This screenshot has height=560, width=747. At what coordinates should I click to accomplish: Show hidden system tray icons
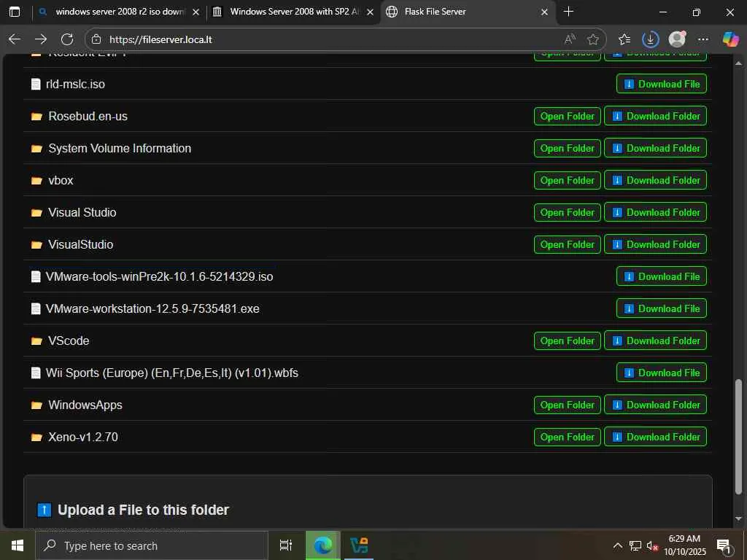[x=617, y=545]
